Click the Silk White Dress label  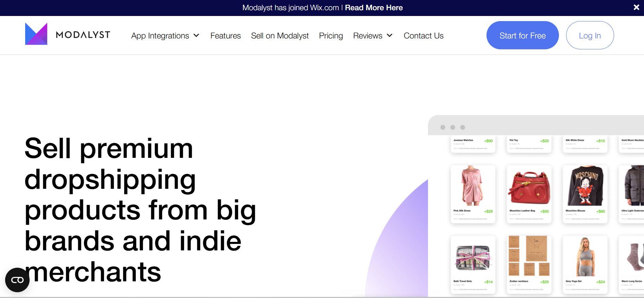[x=575, y=140]
